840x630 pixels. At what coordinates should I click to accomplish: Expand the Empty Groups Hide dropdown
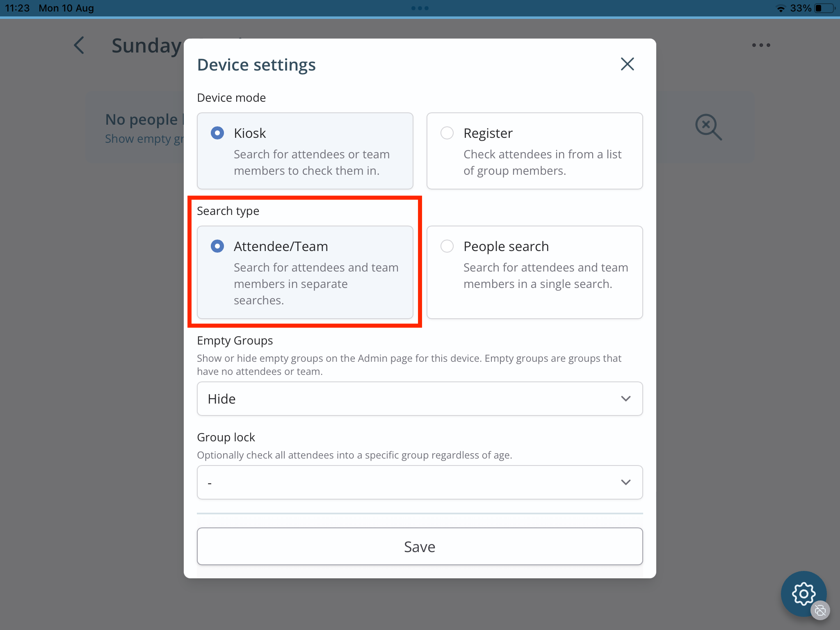(x=420, y=399)
